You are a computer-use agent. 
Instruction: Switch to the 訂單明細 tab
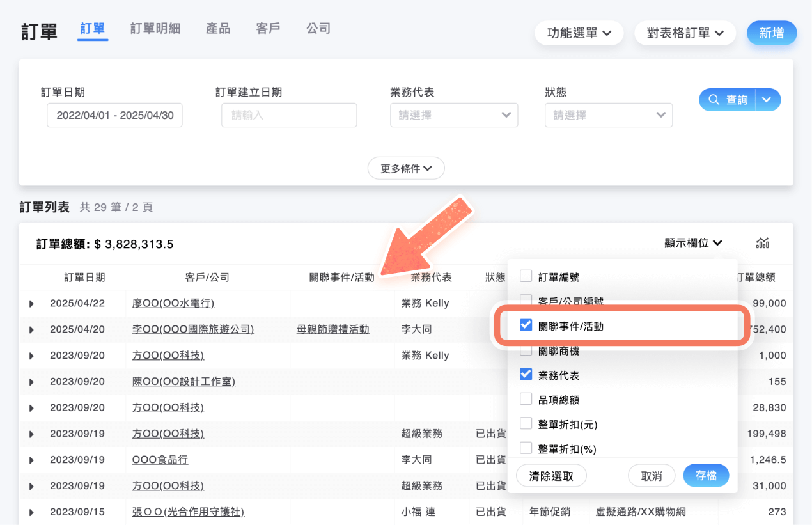155,29
